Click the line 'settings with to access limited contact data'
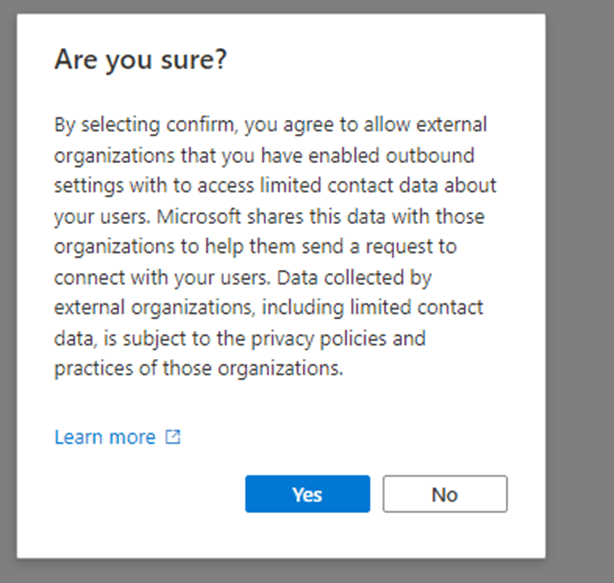 (275, 186)
